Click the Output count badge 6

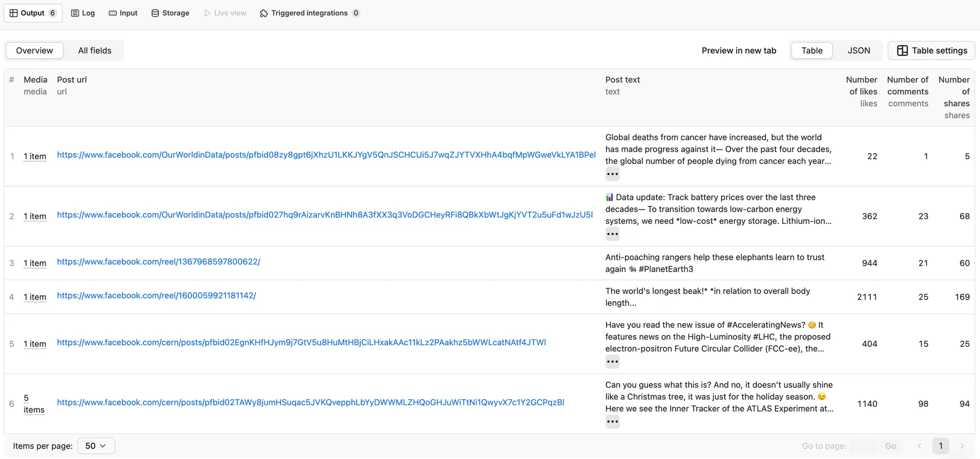(52, 13)
